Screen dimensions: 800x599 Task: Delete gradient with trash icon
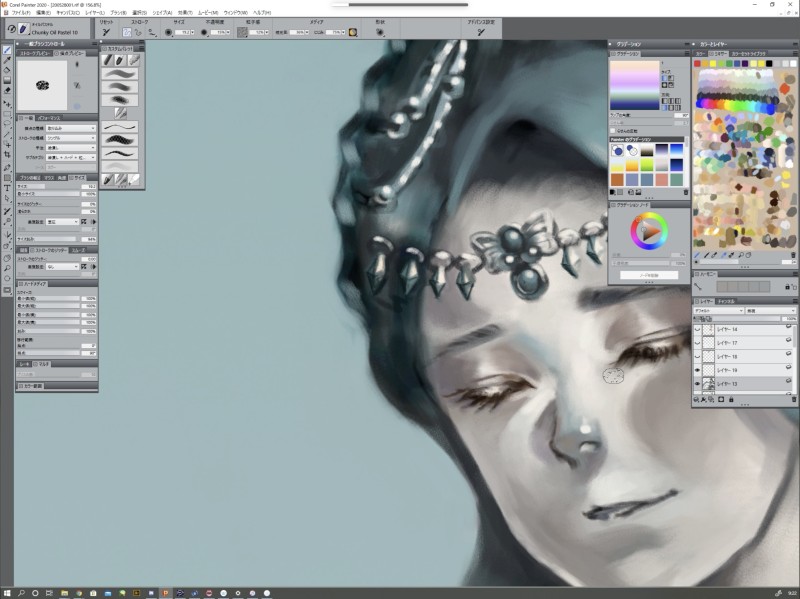(686, 192)
